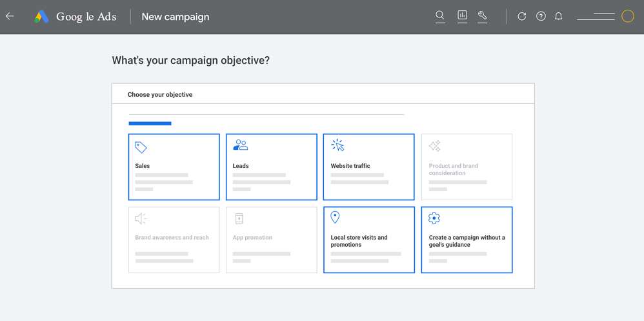Choose Product and brand consideration objective
Viewport: 644px width, 321px height.
coord(467,167)
